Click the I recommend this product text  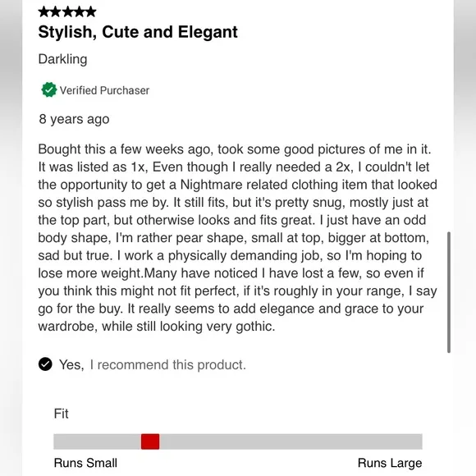[168, 365]
